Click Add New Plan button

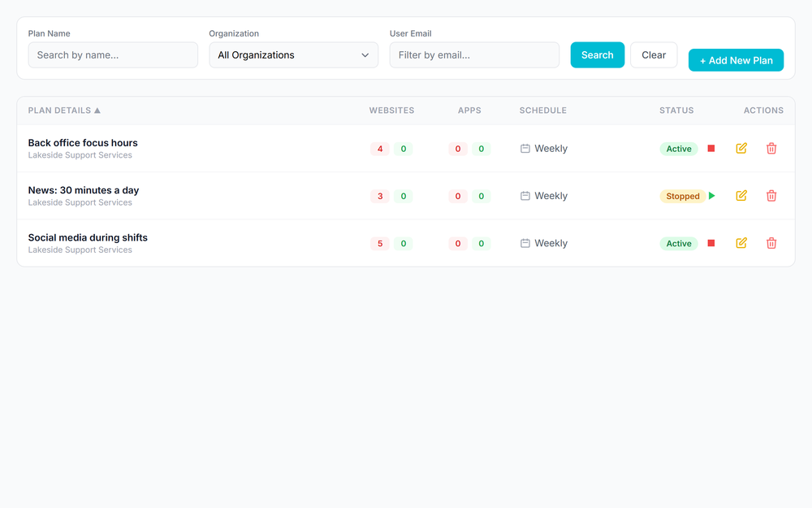736,60
